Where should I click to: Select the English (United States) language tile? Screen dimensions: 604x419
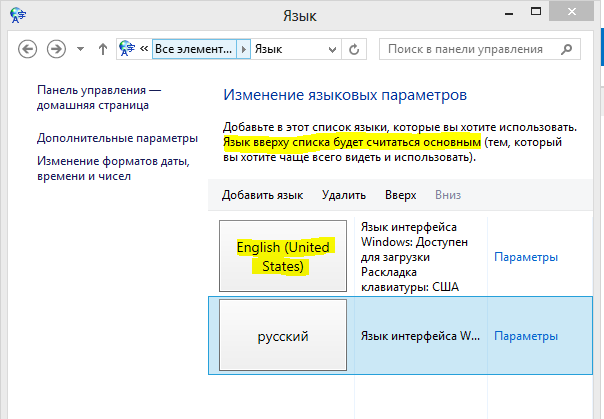coord(283,256)
